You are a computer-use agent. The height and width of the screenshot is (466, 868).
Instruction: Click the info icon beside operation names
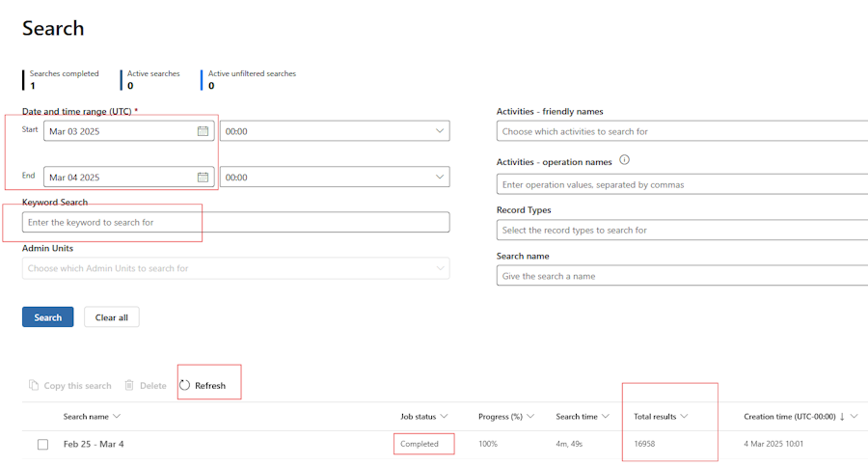click(624, 160)
